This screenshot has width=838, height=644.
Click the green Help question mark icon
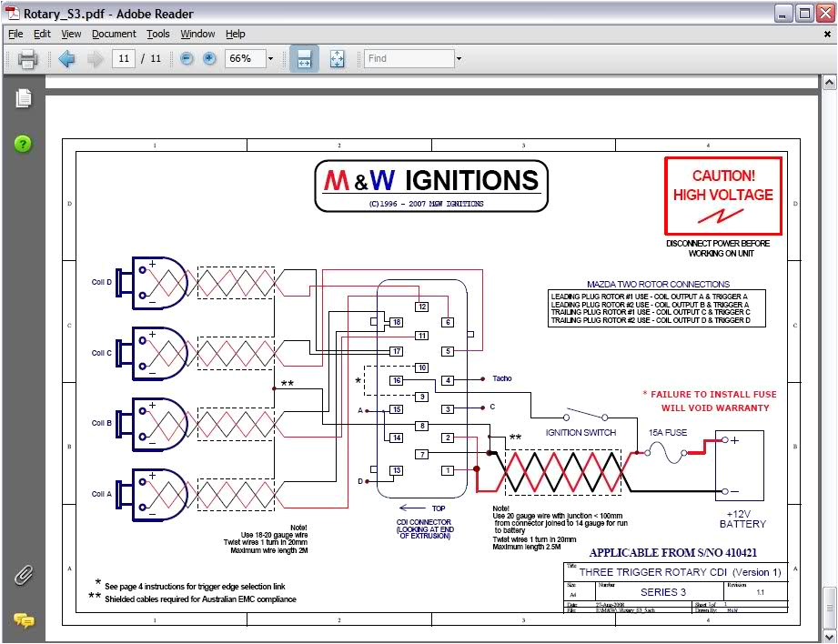[x=23, y=144]
